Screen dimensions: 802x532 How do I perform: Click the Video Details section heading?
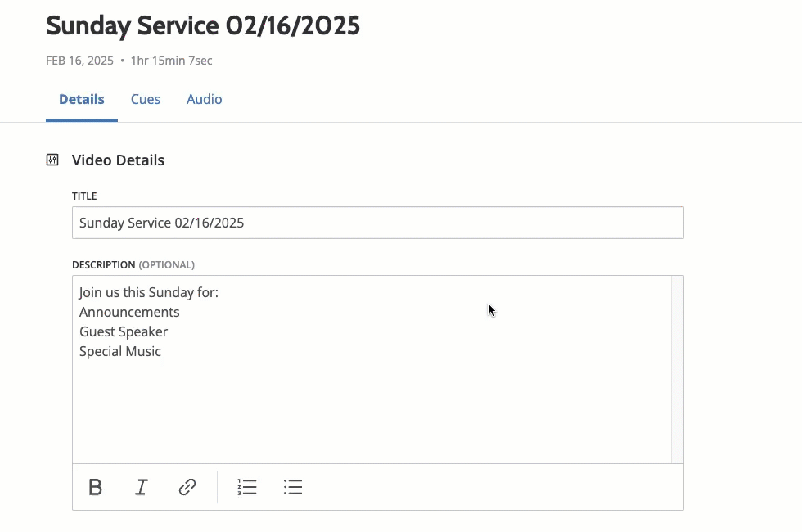[118, 160]
